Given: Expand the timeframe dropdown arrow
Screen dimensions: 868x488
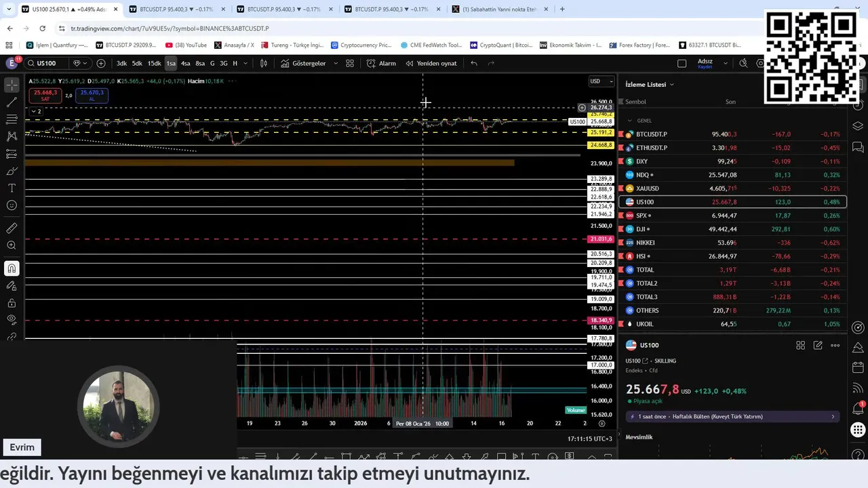Looking at the screenshot, I should click(245, 63).
